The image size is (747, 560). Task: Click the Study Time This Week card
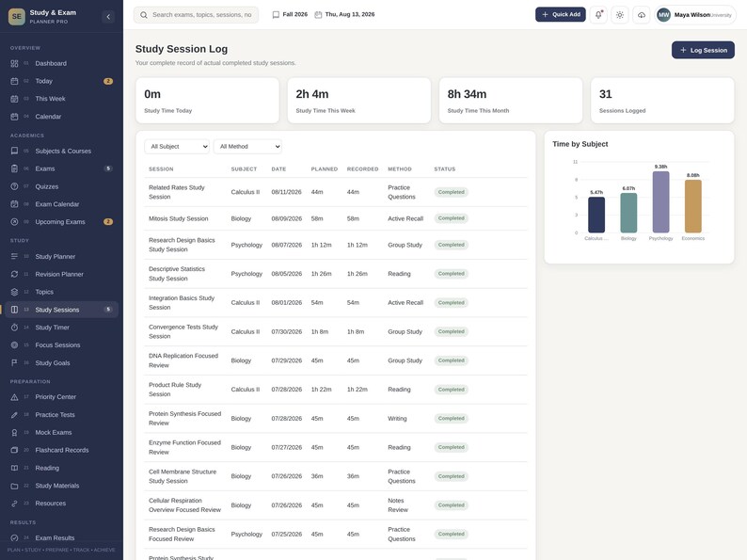point(359,101)
